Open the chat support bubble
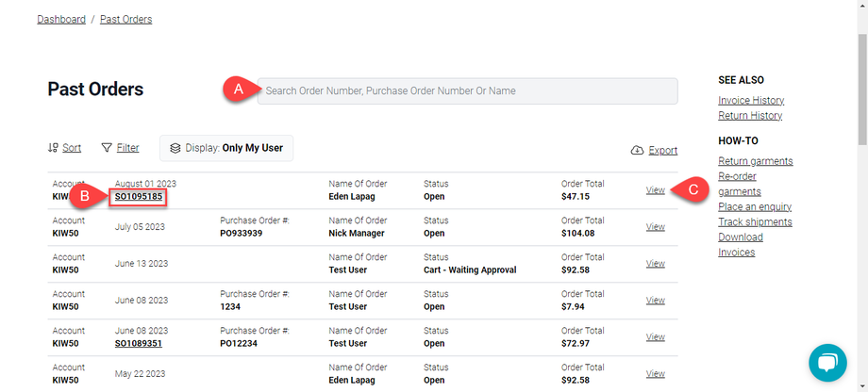The image size is (868, 392). pos(826,363)
